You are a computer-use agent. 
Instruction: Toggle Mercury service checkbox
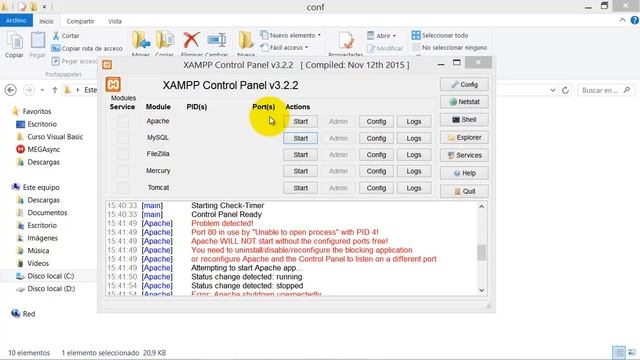[x=123, y=171]
